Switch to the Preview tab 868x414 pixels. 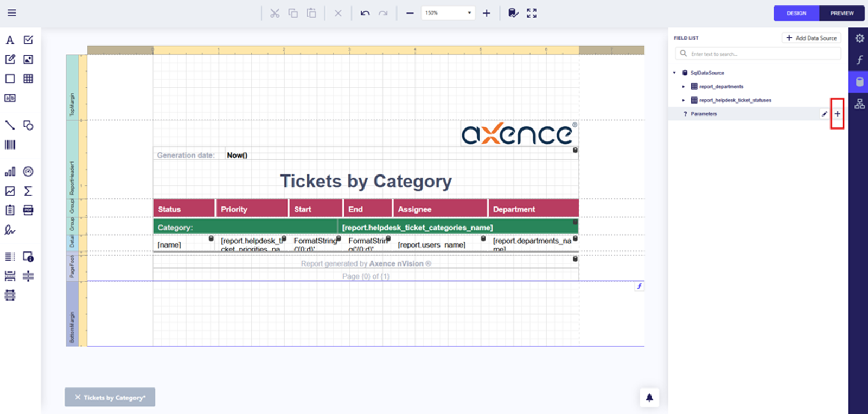click(x=841, y=13)
